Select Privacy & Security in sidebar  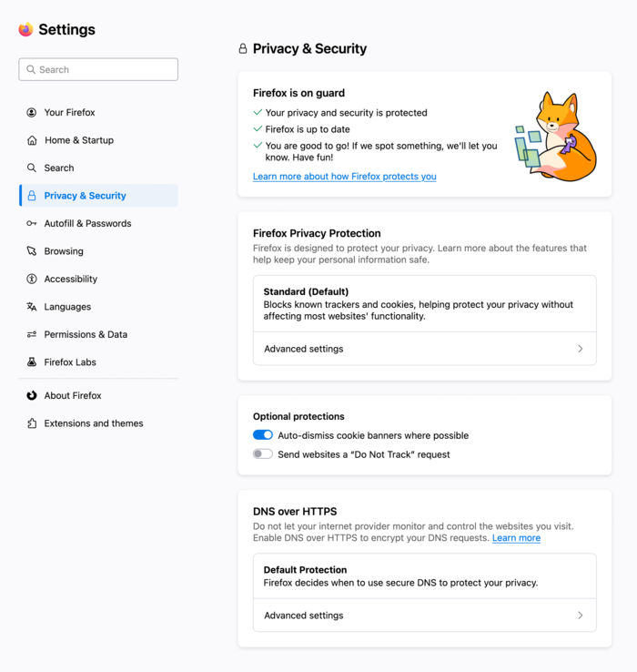point(85,196)
